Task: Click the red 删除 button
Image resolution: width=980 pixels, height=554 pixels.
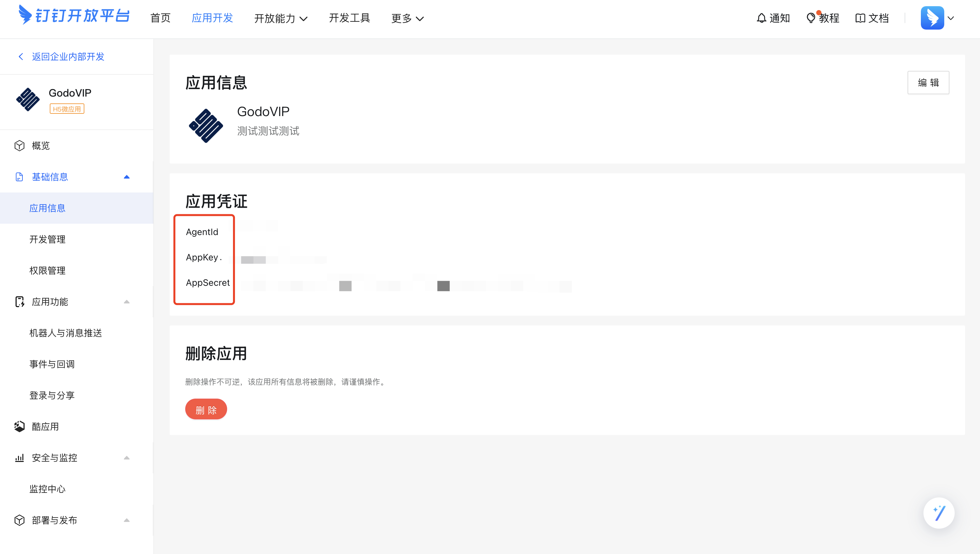Action: click(x=206, y=409)
